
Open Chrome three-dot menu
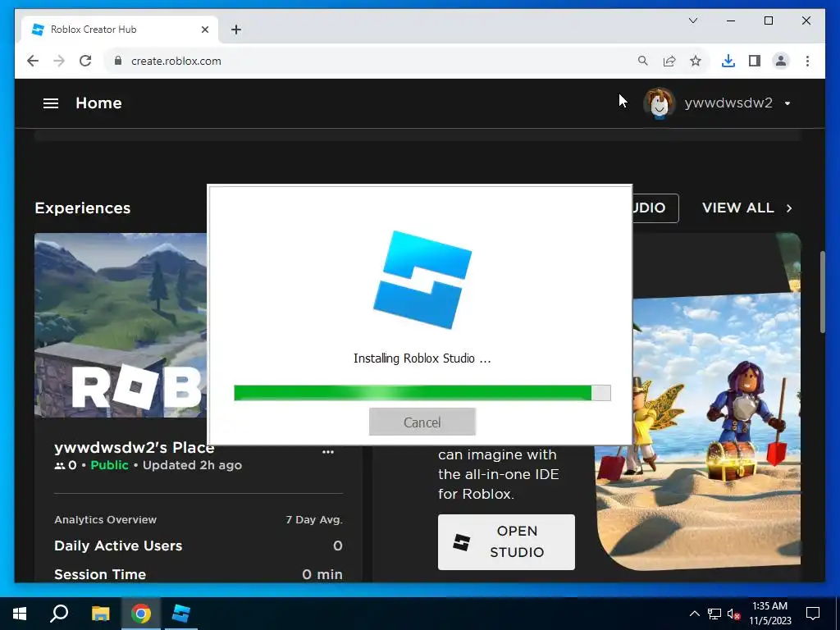click(x=807, y=61)
